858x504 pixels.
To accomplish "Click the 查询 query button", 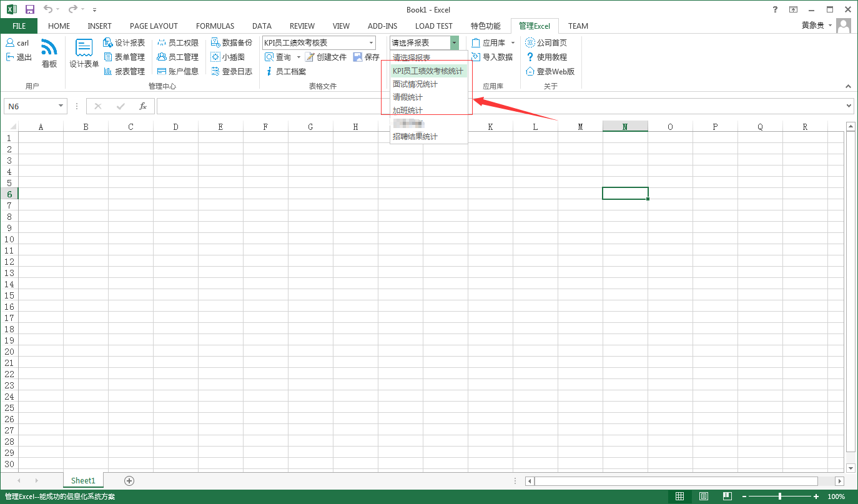I will tap(277, 57).
